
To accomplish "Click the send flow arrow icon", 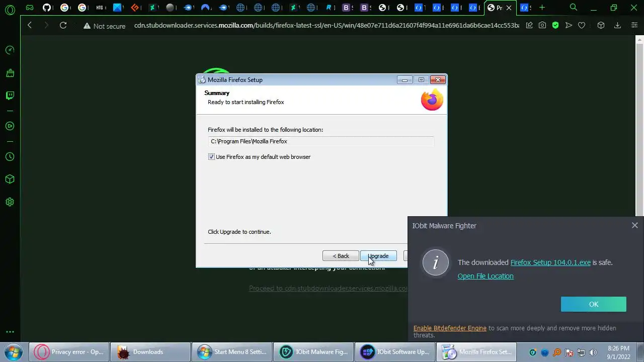I will pyautogui.click(x=569, y=25).
